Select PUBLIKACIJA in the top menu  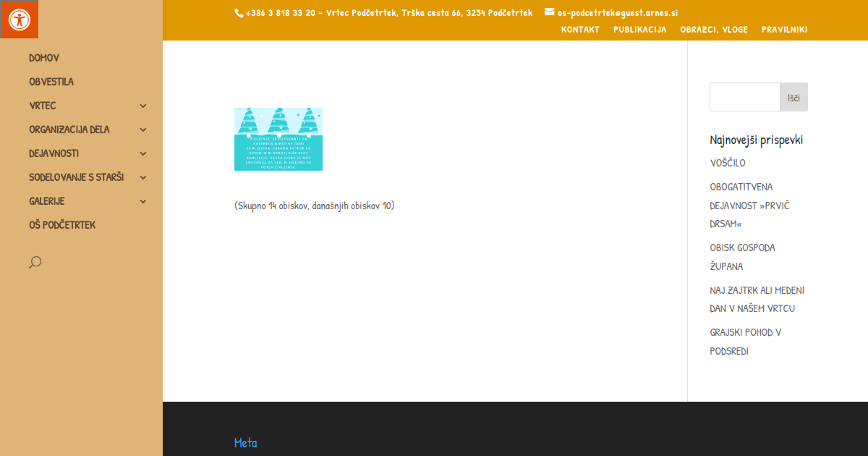point(639,30)
